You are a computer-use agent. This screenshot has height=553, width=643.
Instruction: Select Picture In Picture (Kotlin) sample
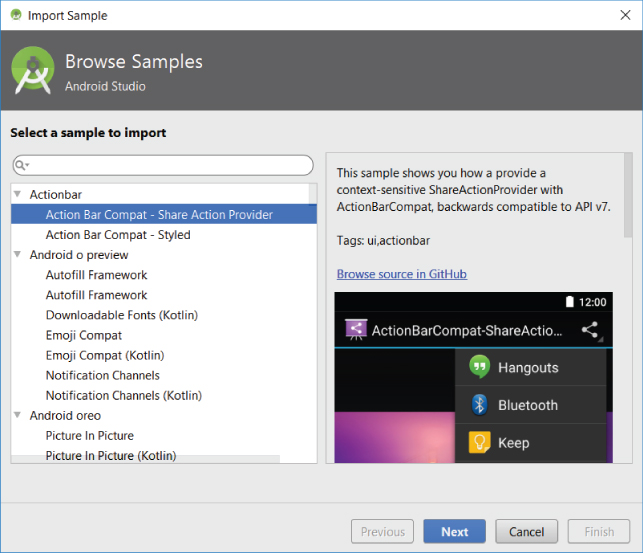111,455
